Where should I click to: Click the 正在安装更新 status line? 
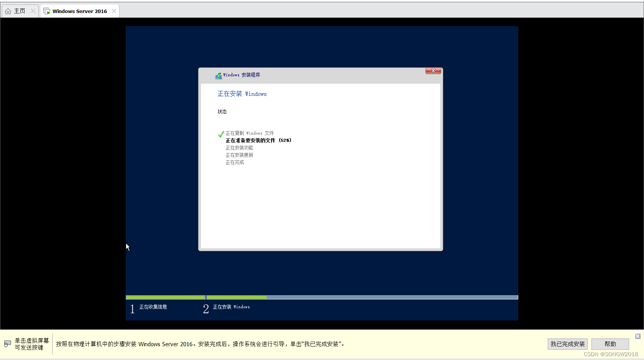click(x=239, y=155)
